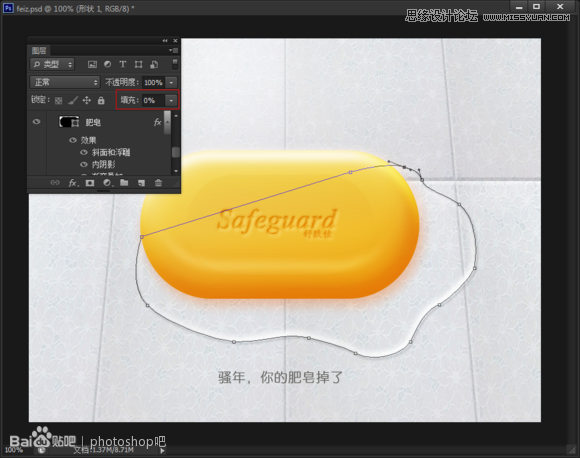Viewport: 580px width, 458px height.
Task: Click the 肥皂 layer thumbnail
Action: pos(69,122)
